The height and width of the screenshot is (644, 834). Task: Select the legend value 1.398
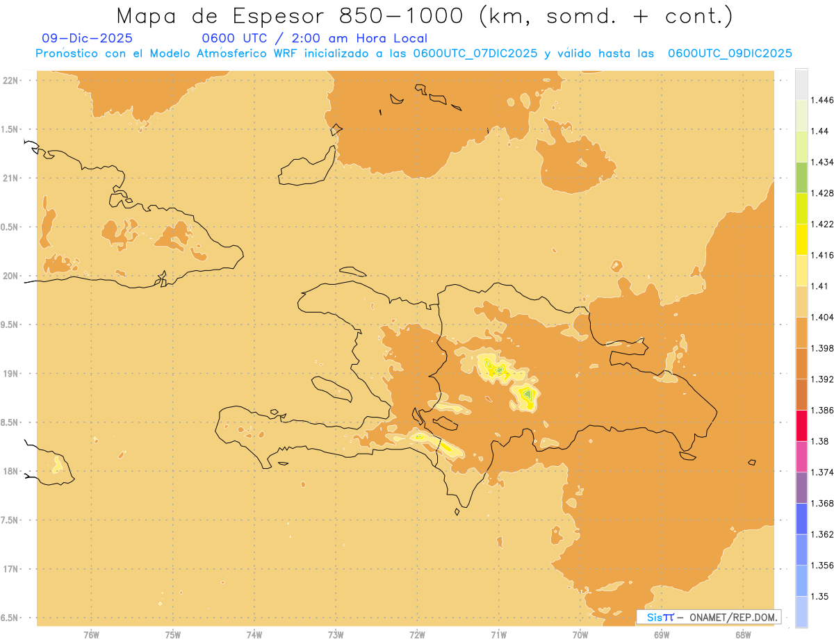pyautogui.click(x=821, y=348)
